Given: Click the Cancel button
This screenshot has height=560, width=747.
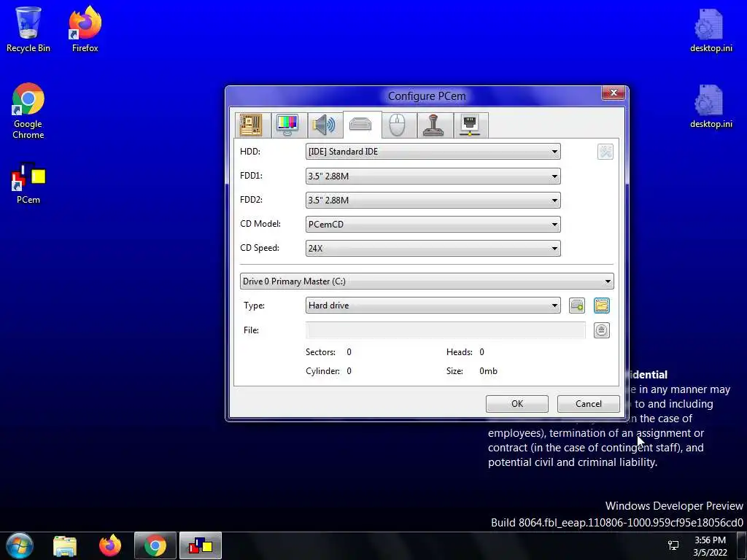Looking at the screenshot, I should click(x=589, y=404).
